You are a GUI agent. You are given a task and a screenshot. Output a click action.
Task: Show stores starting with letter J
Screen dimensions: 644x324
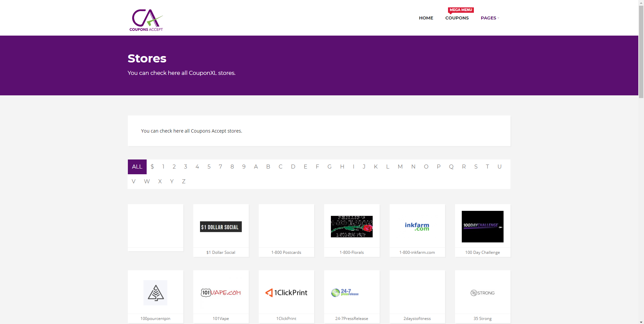click(x=364, y=167)
